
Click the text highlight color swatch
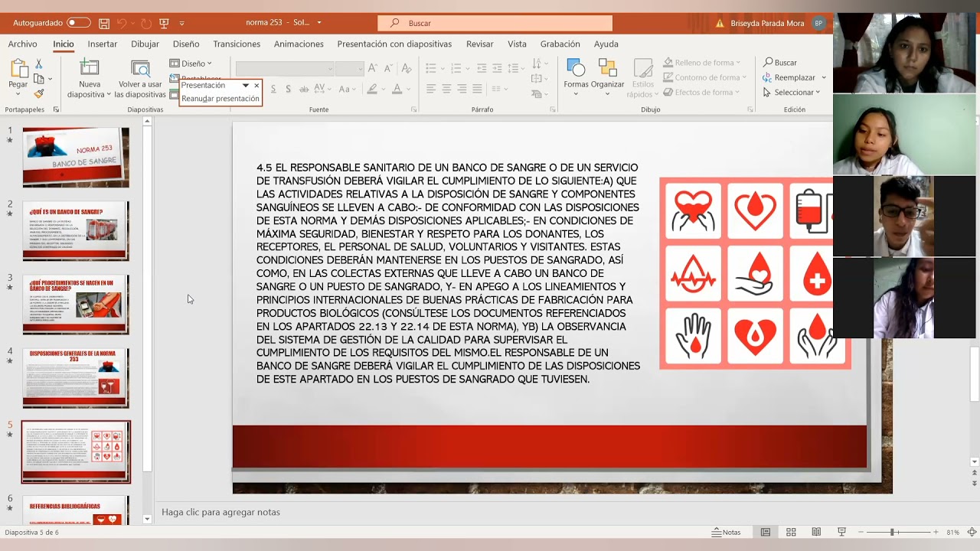372,89
